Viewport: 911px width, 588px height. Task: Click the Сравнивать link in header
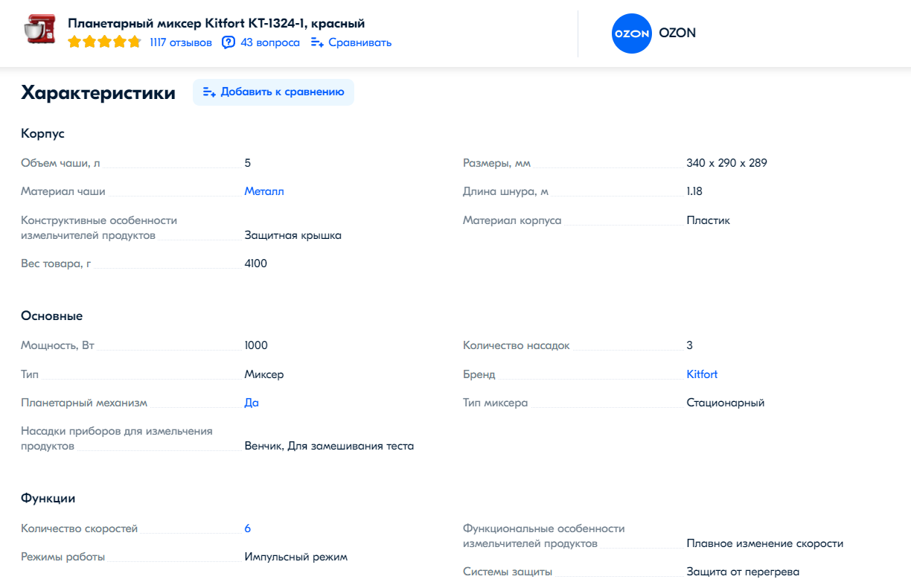click(x=359, y=42)
